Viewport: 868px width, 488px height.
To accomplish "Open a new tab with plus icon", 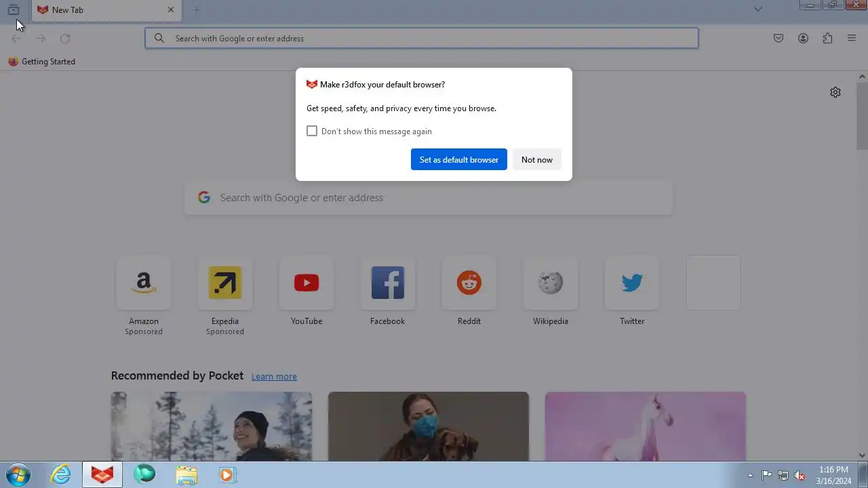I will 197,9.
